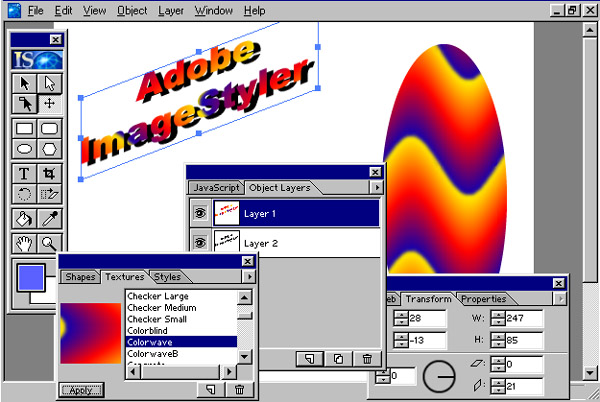Create new layer in Object Layers palette
This screenshot has height=402, width=600.
click(310, 359)
